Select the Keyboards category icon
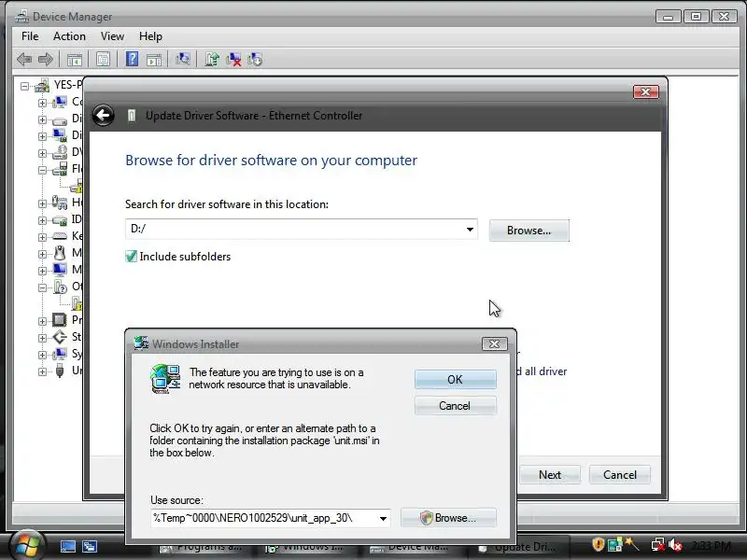 point(60,236)
